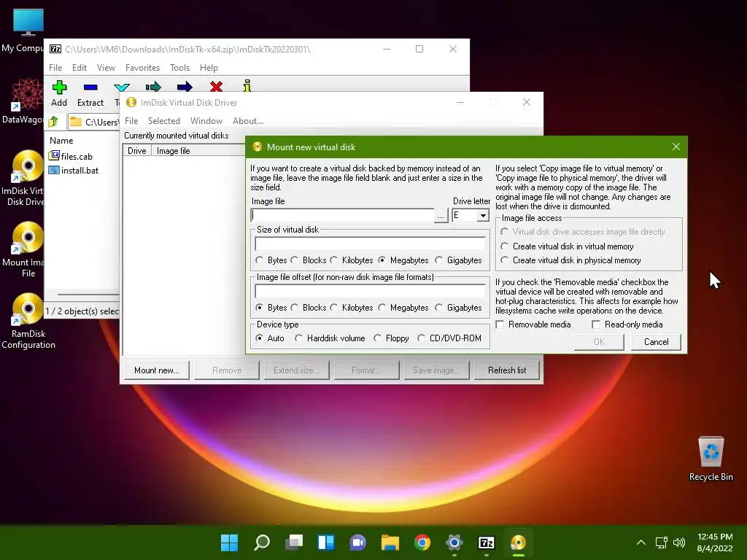Click the Drive column header
Screen dimensions: 747x560
coord(136,150)
